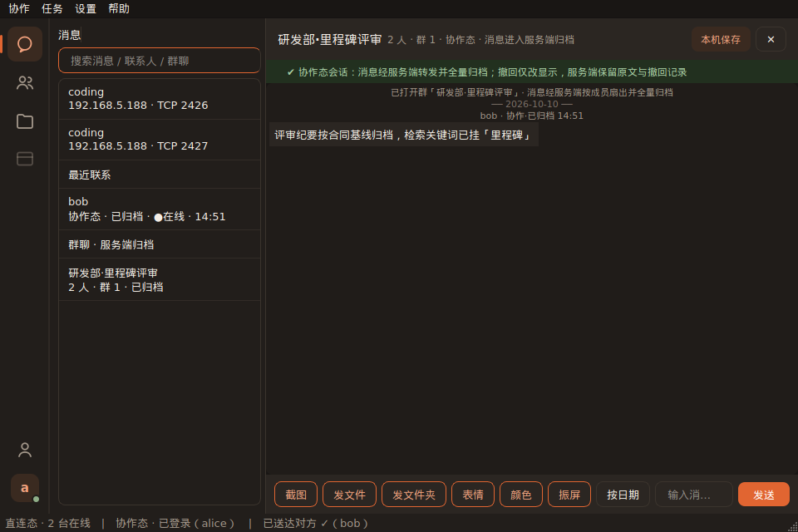Open the 表情 emoji picker

pyautogui.click(x=473, y=495)
